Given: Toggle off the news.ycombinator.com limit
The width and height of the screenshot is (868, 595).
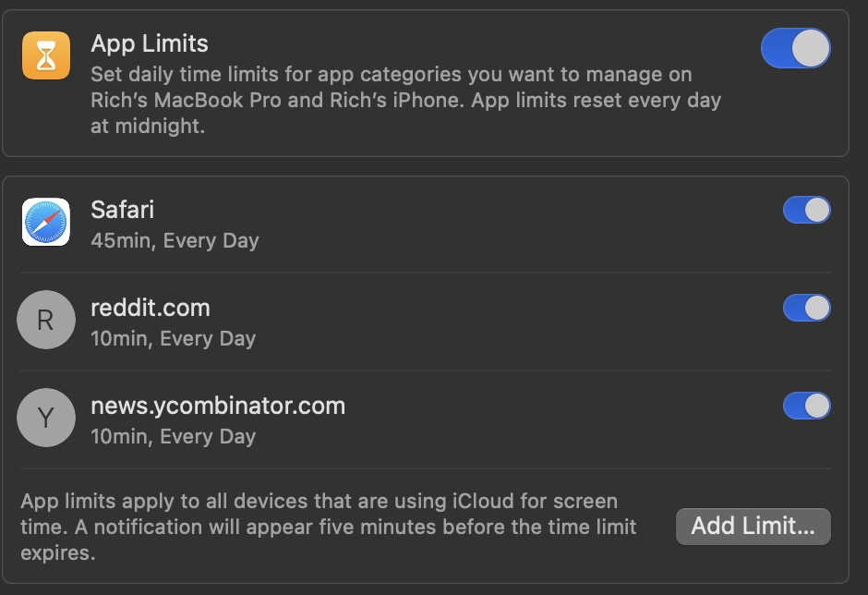Looking at the screenshot, I should 805,406.
